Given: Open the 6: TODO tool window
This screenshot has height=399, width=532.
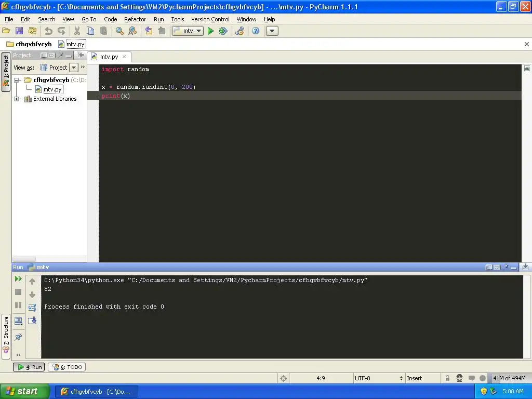Looking at the screenshot, I should click(67, 367).
